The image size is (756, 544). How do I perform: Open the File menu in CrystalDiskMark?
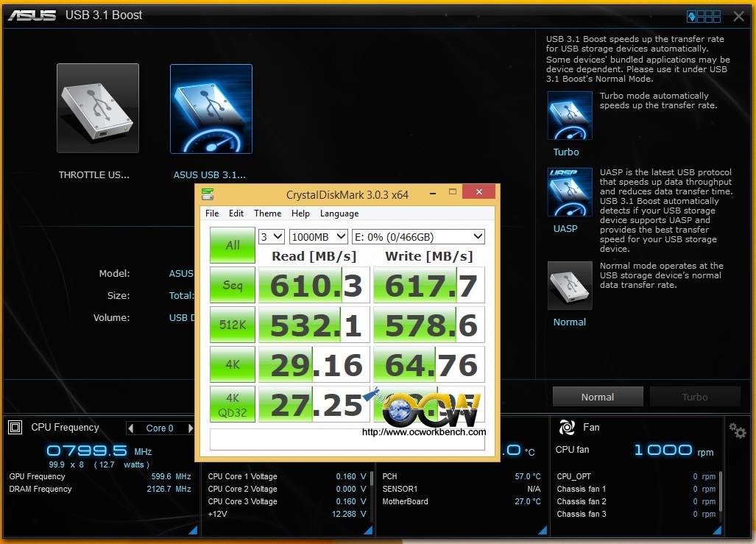coord(212,213)
